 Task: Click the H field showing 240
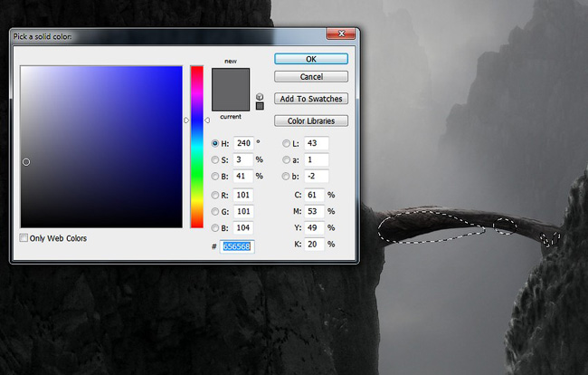pos(243,143)
